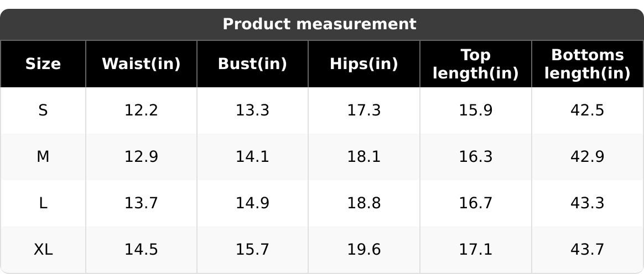Select the Hips(in) column header
This screenshot has height=274, width=644.
(364, 64)
